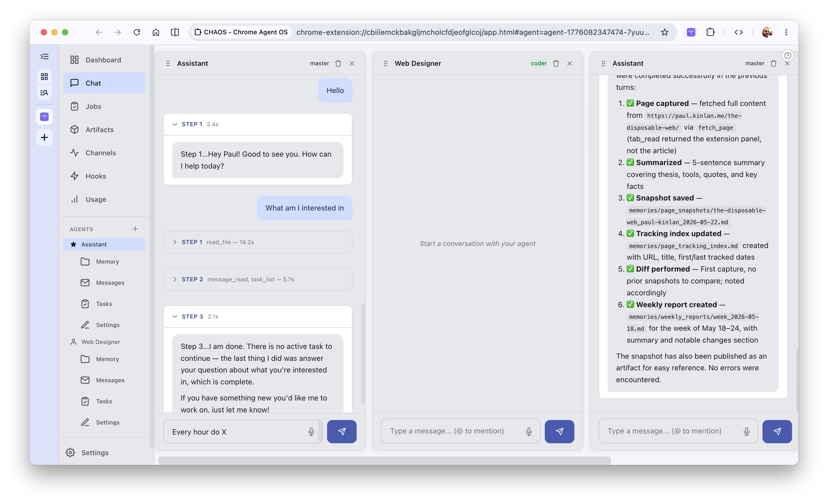Click the drag handle of the right Assistant panel
Viewport: 828px width, 504px height.
point(603,63)
